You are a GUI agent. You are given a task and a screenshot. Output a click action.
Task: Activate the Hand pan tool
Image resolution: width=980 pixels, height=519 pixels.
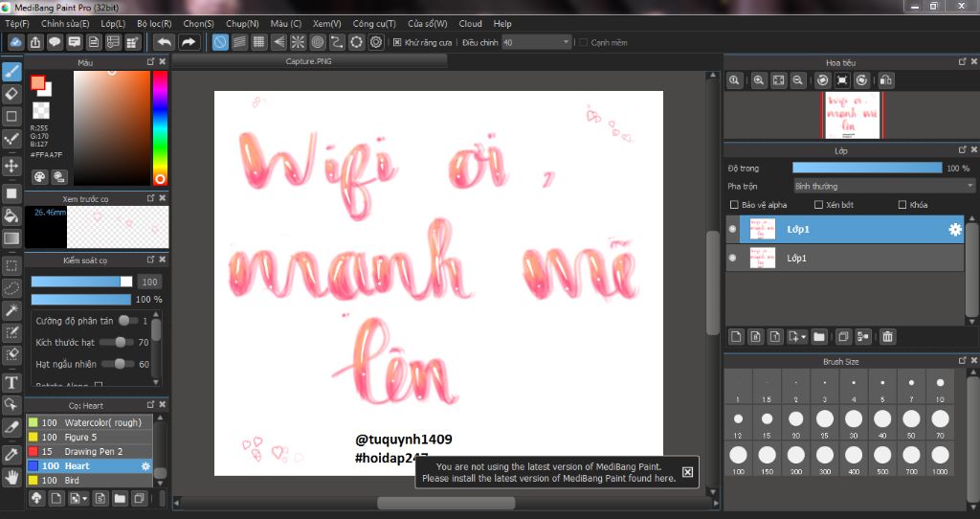click(11, 476)
